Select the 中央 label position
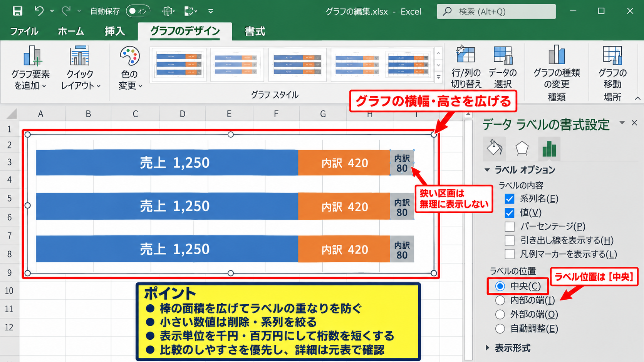 coord(500,286)
